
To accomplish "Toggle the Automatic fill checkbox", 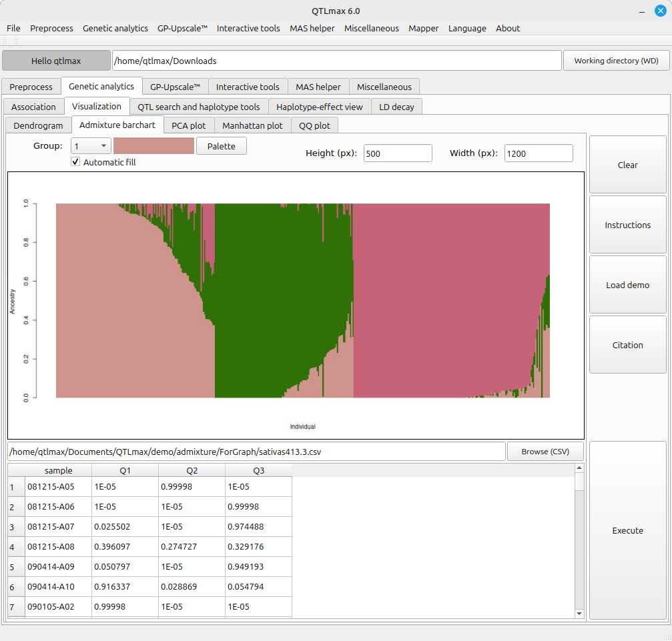I will point(76,162).
